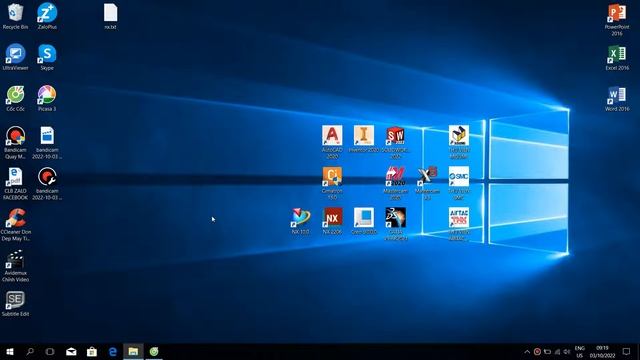The image size is (640, 360).
Task: Open CCleaner Don Dep May Ti... shortcut
Action: (x=16, y=224)
